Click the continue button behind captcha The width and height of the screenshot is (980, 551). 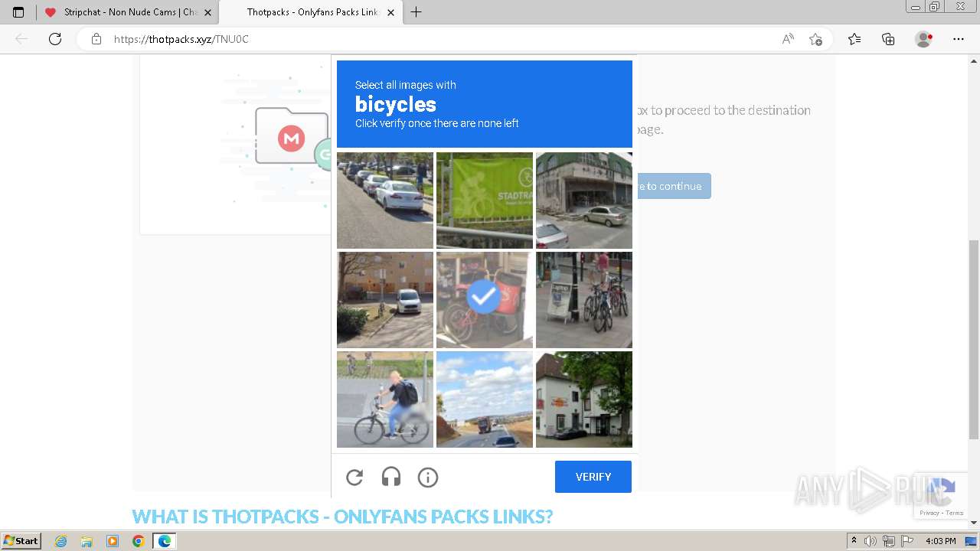pos(673,186)
